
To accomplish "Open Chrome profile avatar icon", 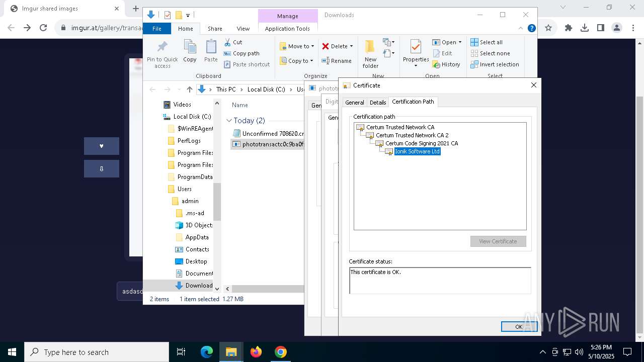I will [617, 28].
